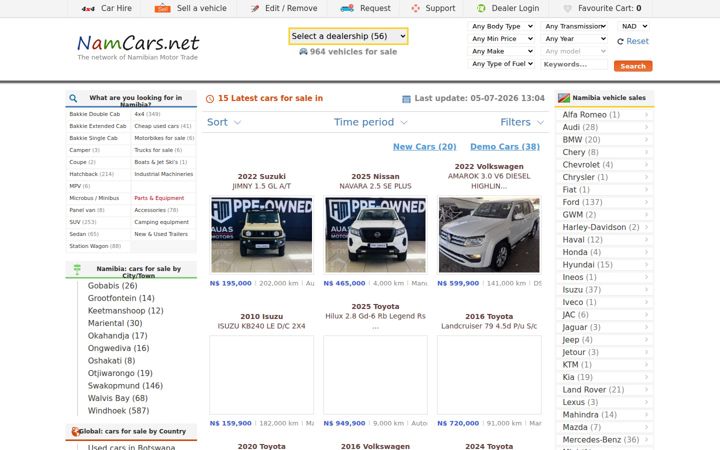720x450 pixels.
Task: Click the magnifier icon beside 'What are you looking for'
Action: 73,98
